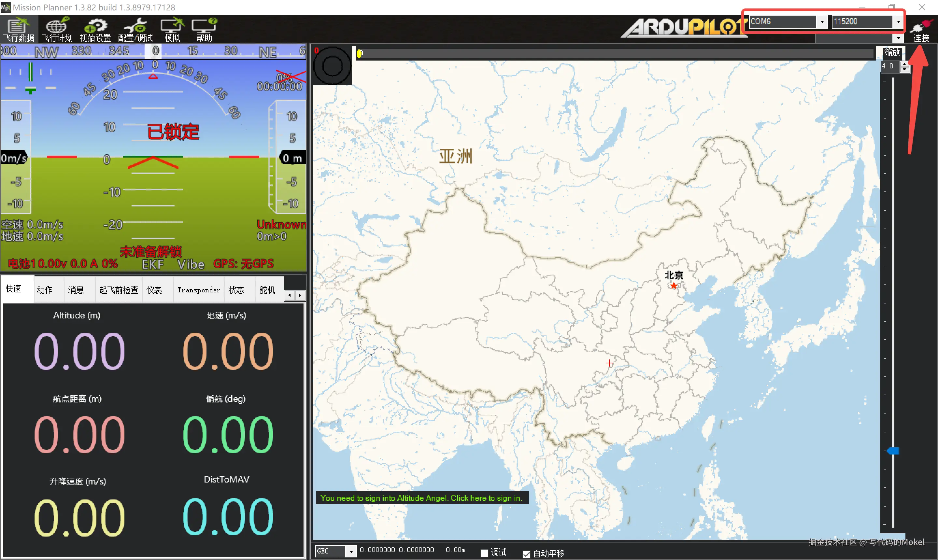938x560 pixels.
Task: Expand the COM6 port dropdown
Action: (x=822, y=22)
